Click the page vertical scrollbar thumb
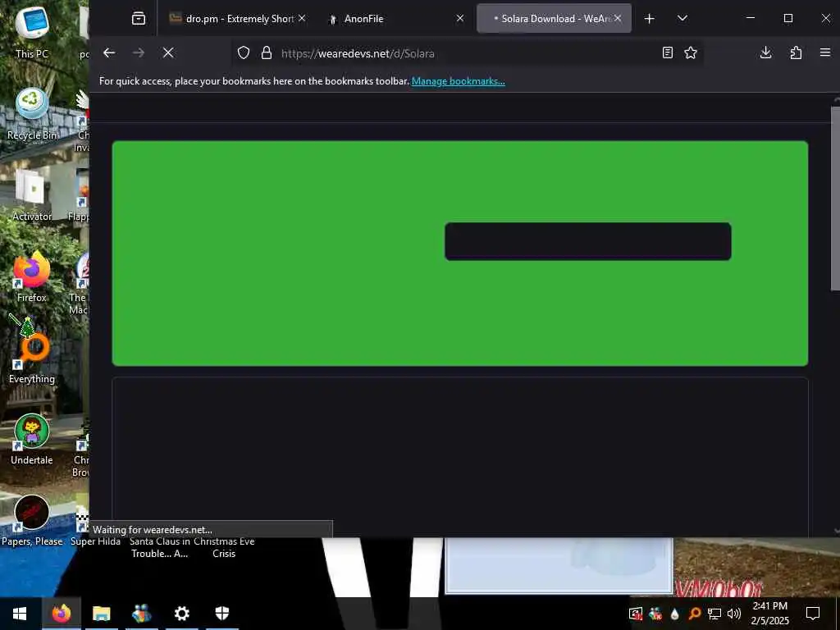840x630 pixels. pyautogui.click(x=834, y=199)
